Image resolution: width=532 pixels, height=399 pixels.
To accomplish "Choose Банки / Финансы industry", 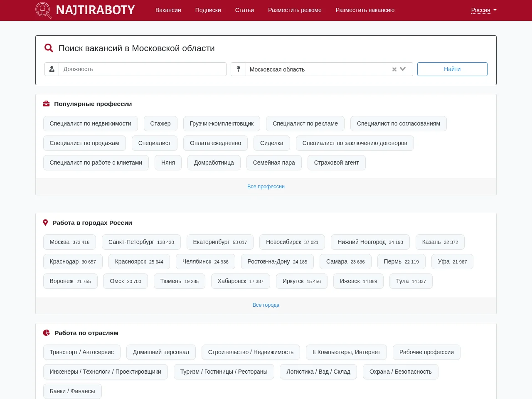I will point(72,392).
